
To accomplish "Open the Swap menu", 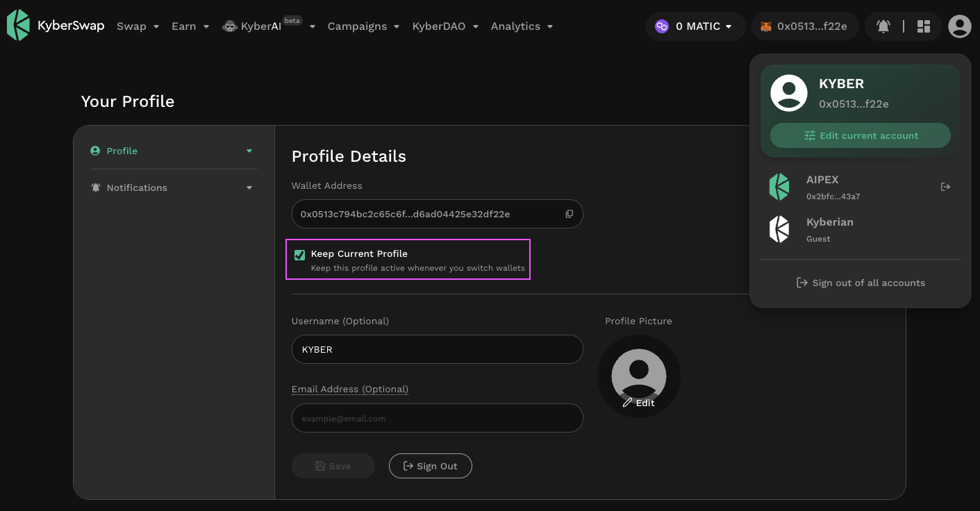I will coord(138,26).
